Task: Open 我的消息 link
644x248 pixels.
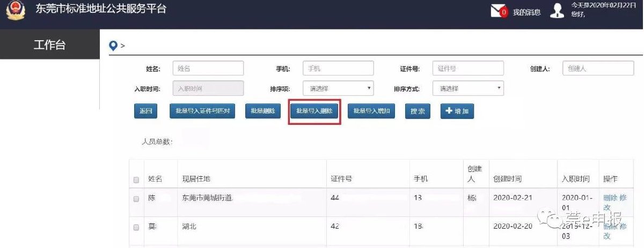Action: (x=526, y=12)
